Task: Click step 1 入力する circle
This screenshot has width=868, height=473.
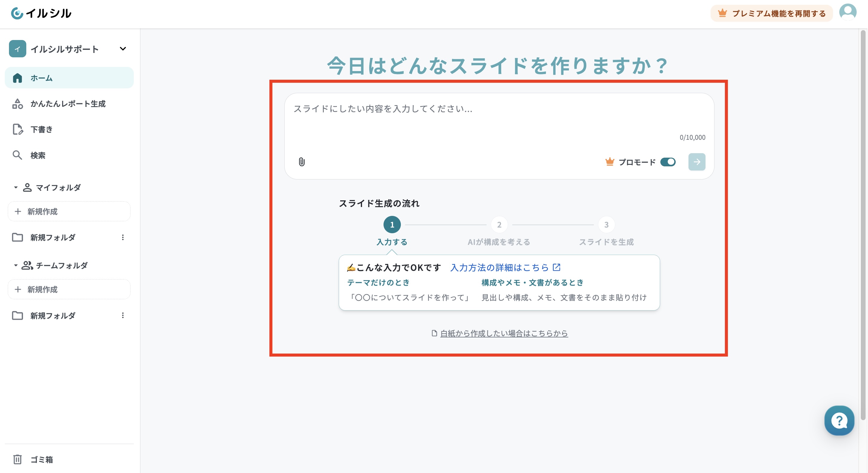Action: tap(392, 225)
